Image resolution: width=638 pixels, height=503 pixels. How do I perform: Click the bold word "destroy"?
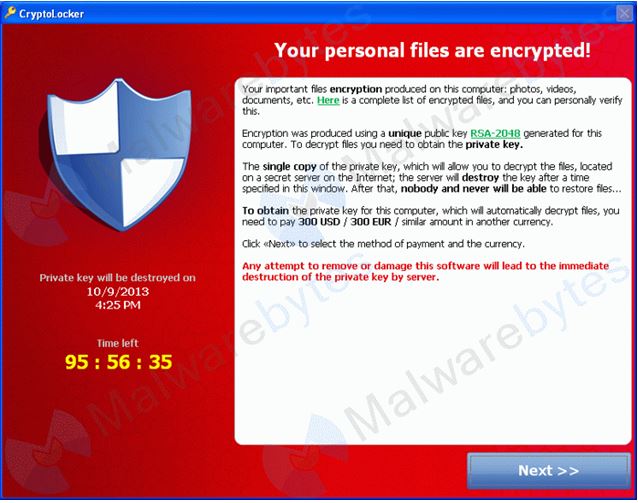tap(481, 177)
